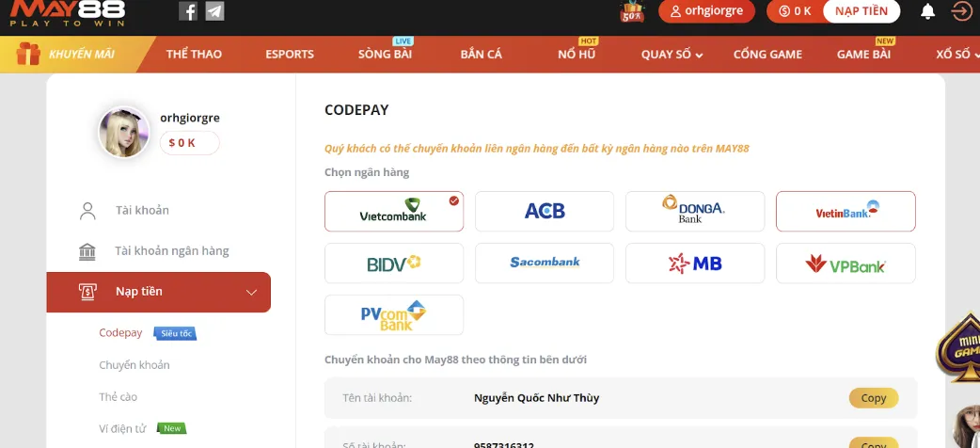Click the logout arrow icon
Image resolution: width=980 pixels, height=448 pixels.
[961, 11]
